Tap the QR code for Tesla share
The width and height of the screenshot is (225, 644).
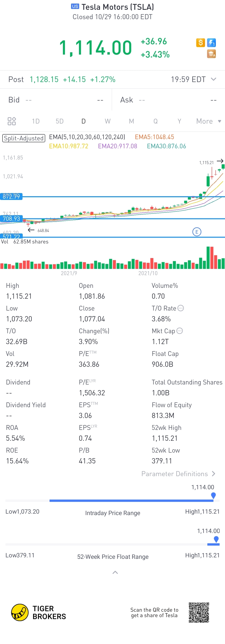coord(199,613)
